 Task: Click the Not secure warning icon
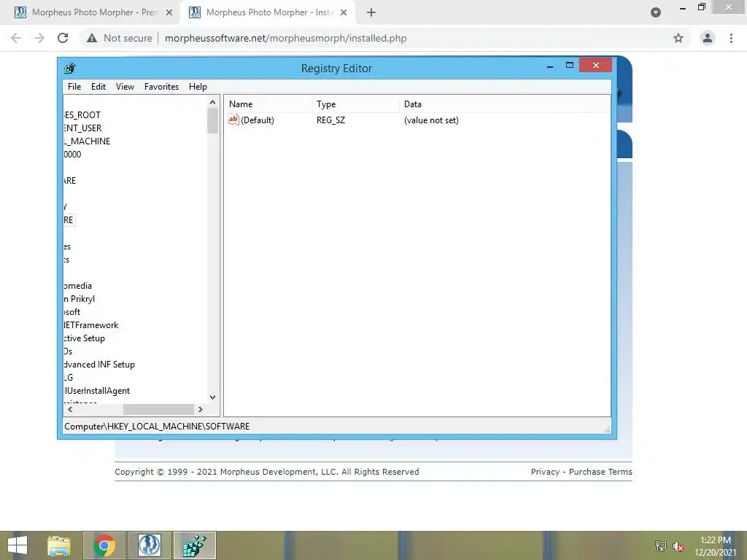point(92,38)
